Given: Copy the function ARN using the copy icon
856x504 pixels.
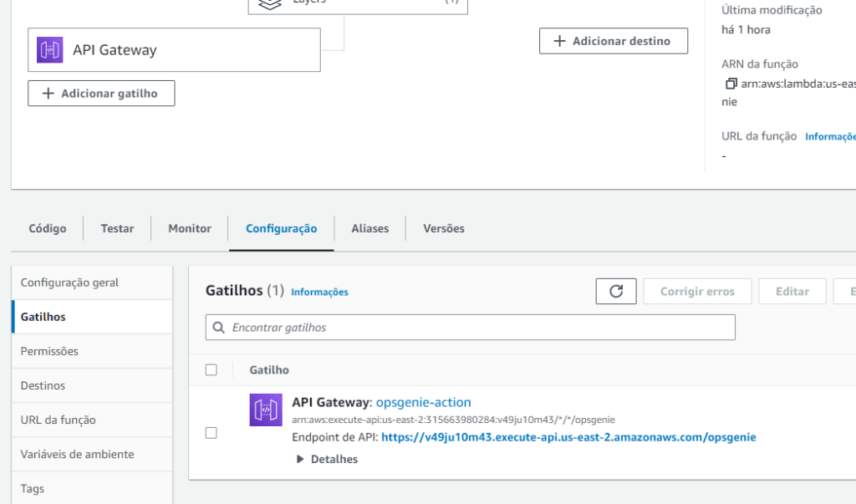Looking at the screenshot, I should [x=731, y=84].
